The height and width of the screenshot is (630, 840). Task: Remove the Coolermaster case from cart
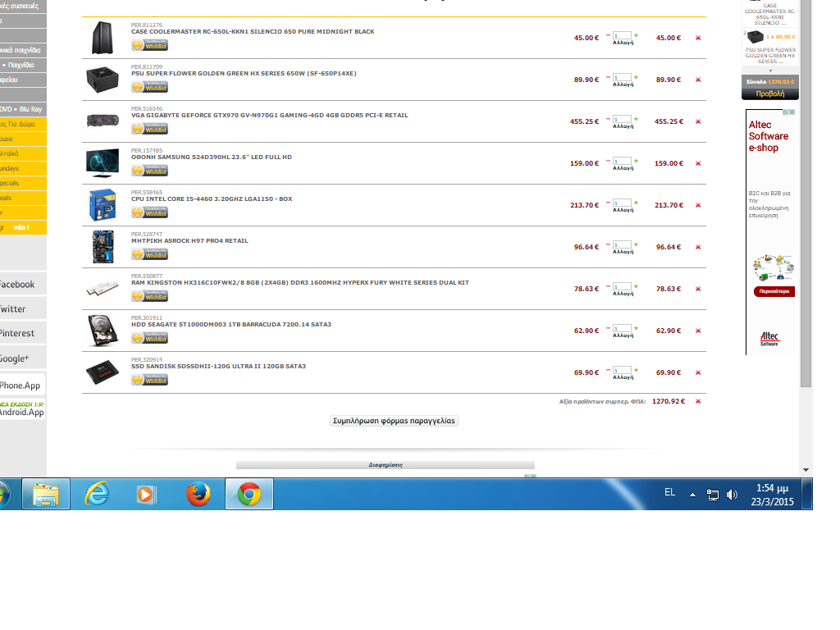pos(698,38)
